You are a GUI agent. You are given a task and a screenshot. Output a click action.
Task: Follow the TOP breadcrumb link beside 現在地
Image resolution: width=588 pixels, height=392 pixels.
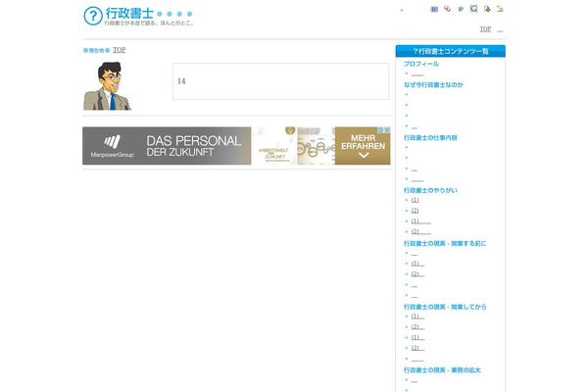(120, 50)
